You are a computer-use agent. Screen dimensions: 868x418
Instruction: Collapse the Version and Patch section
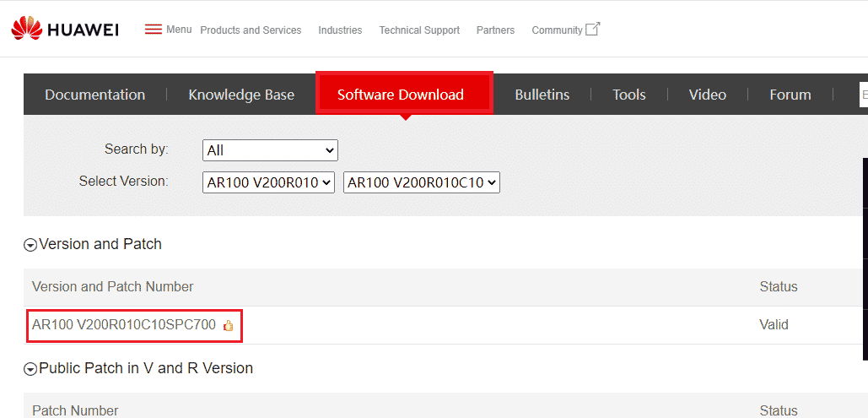[x=30, y=245]
